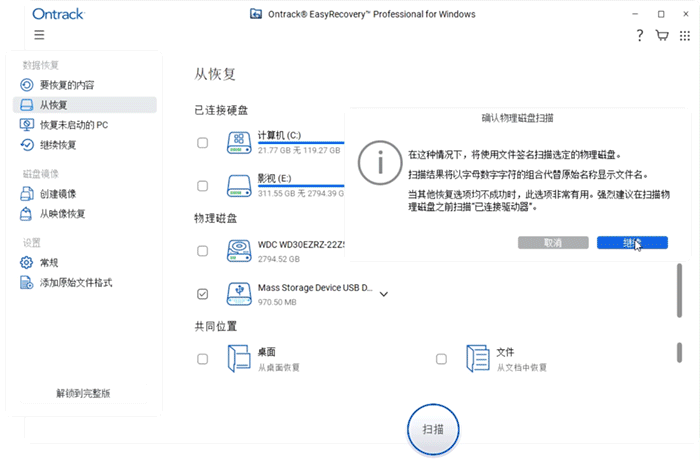Click the 影视 (E:) usage bar

pos(301,186)
